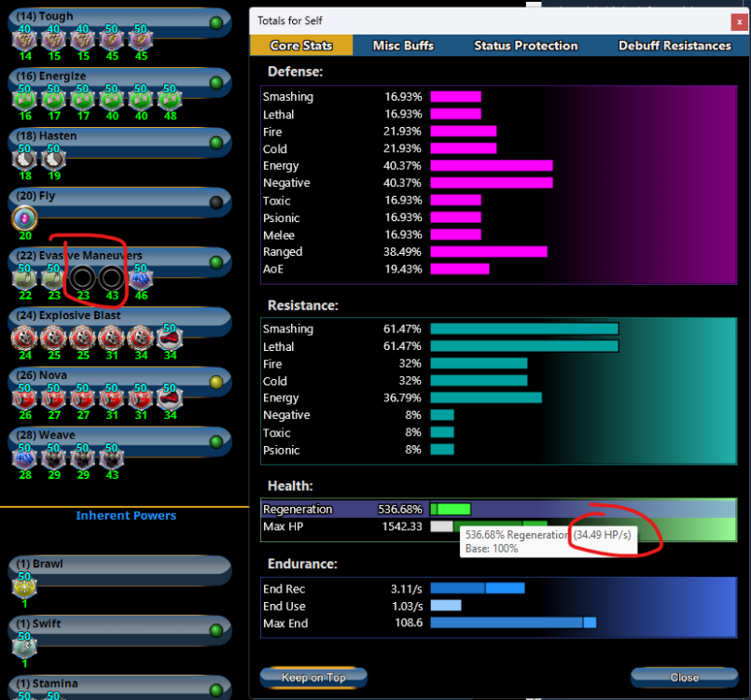Select Hasten's level 19 enhancement slot
This screenshot has height=700, width=751.
(x=52, y=159)
